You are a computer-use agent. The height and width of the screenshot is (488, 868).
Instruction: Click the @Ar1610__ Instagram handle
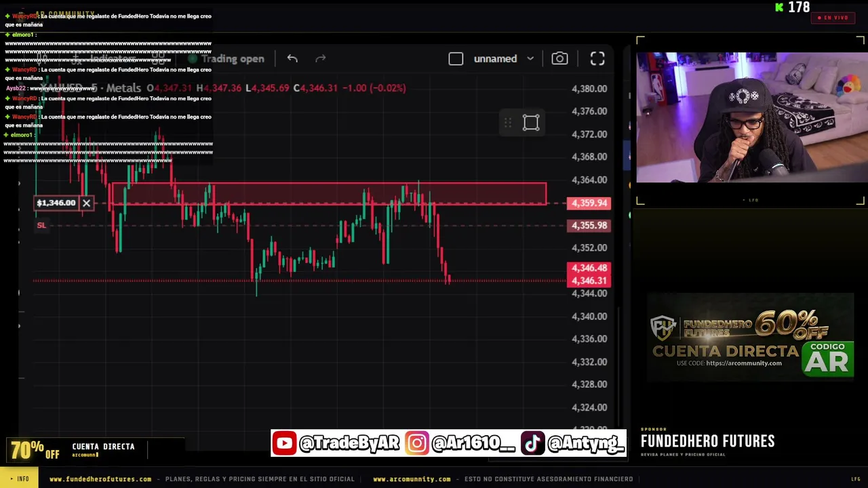coord(473,443)
